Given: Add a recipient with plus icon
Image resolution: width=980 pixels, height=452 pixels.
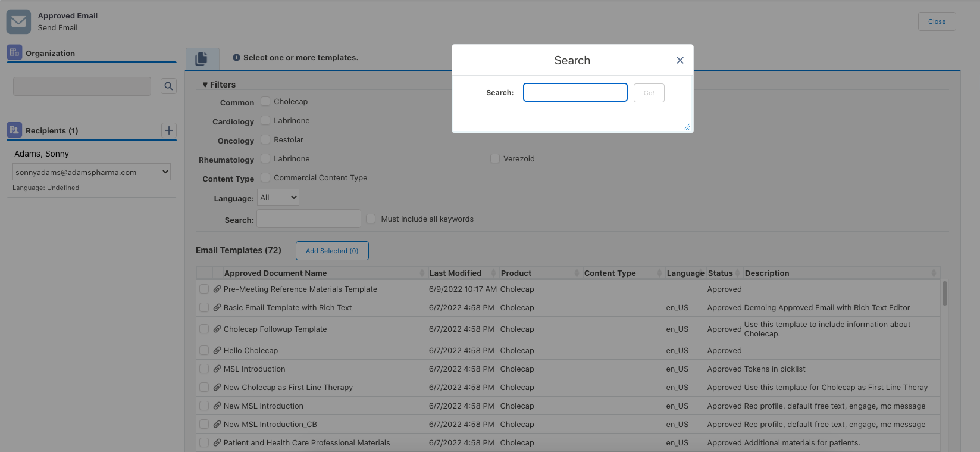Looking at the screenshot, I should pos(169,130).
